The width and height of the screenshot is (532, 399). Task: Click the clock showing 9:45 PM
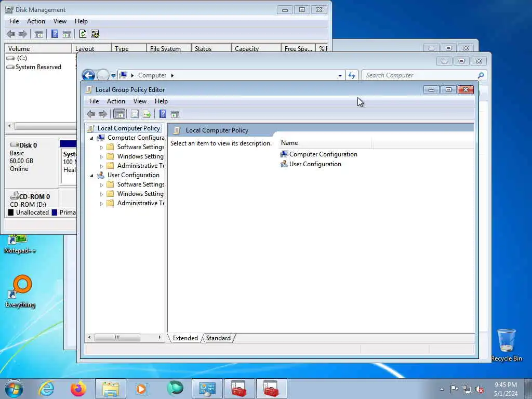(x=506, y=385)
